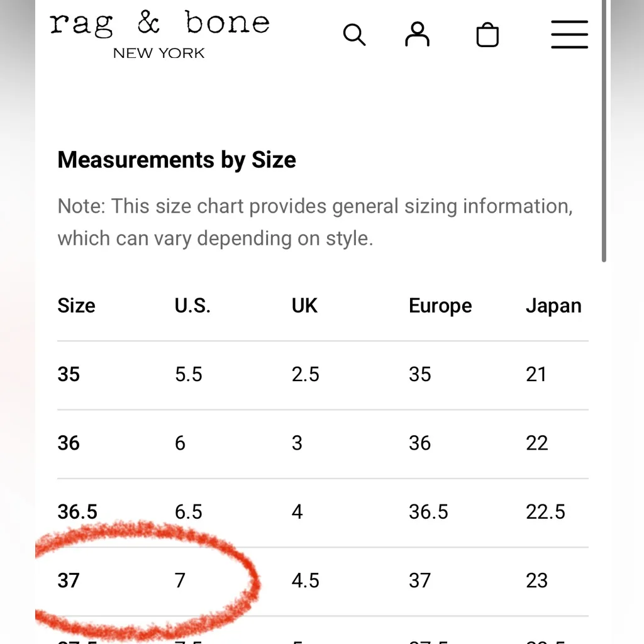Screen dimensions: 644x644
Task: Open the search magnifier icon
Action: click(x=354, y=35)
